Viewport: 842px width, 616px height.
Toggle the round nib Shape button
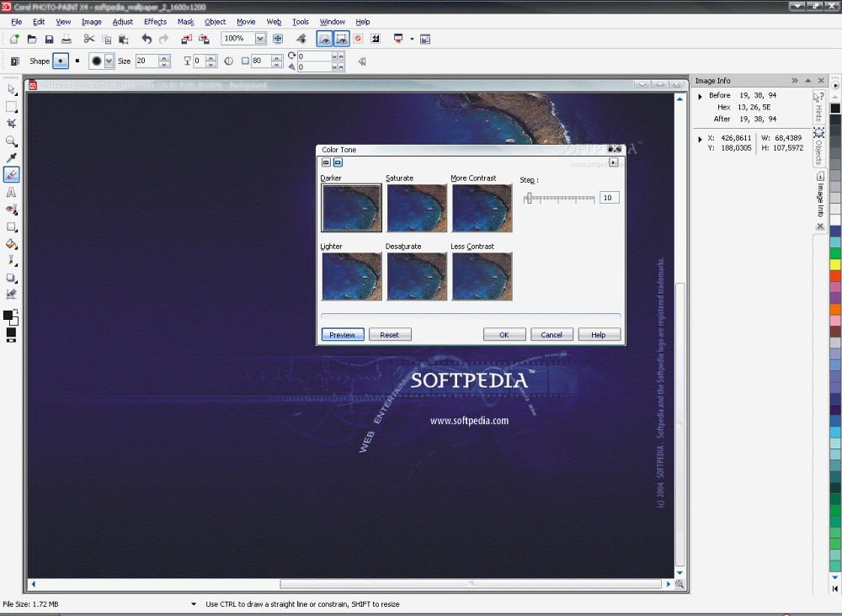click(61, 61)
